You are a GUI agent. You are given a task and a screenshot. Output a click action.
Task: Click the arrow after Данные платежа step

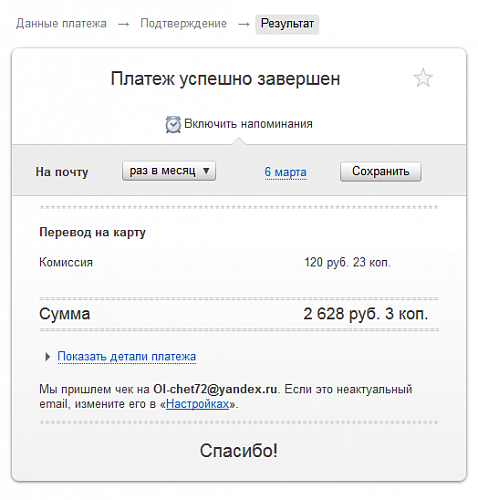pyautogui.click(x=124, y=24)
